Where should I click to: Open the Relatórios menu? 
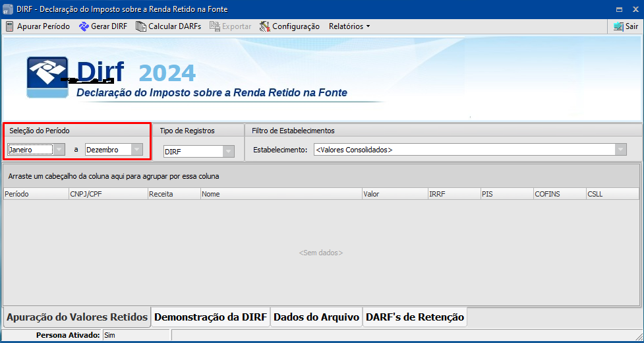point(349,26)
